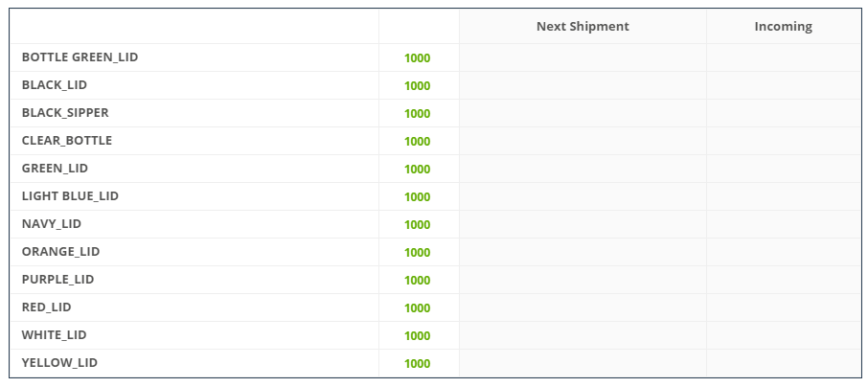Viewport: 868px width, 387px height.
Task: Click the 1000 stock value for NAVY_LID
Action: 418,225
